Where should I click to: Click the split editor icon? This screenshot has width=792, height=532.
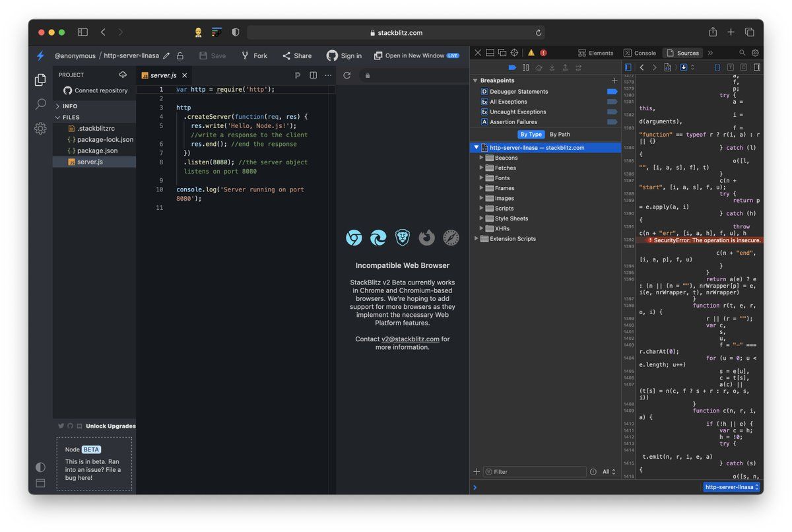[x=313, y=75]
